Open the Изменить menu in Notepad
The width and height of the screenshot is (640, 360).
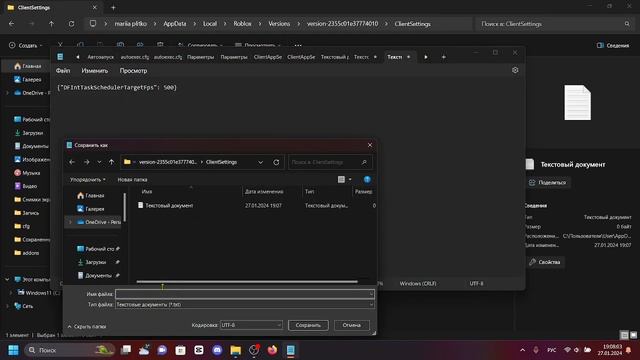click(95, 71)
